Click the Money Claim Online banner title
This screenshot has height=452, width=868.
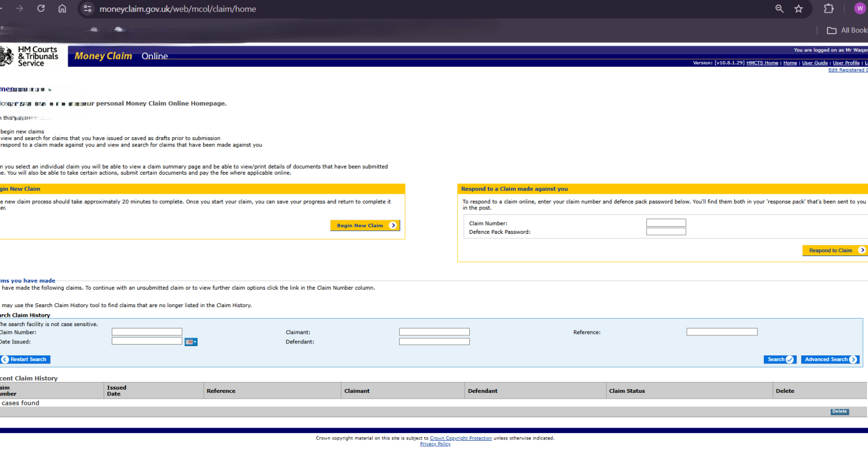121,56
